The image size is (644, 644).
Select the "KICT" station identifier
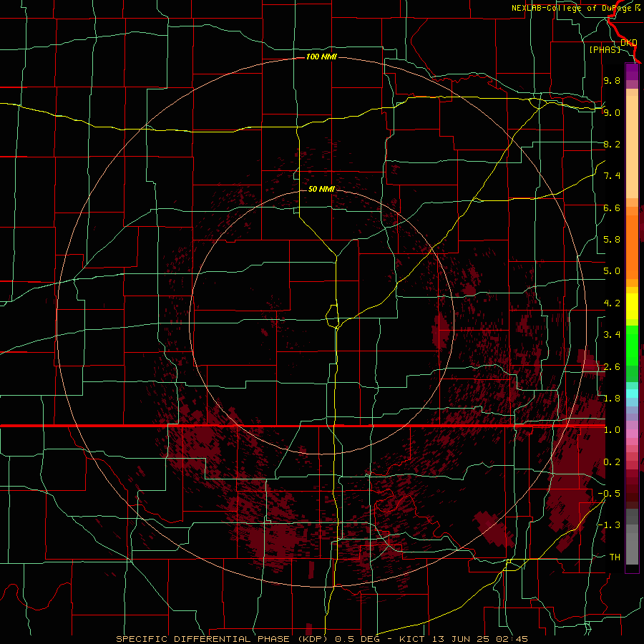pyautogui.click(x=412, y=639)
